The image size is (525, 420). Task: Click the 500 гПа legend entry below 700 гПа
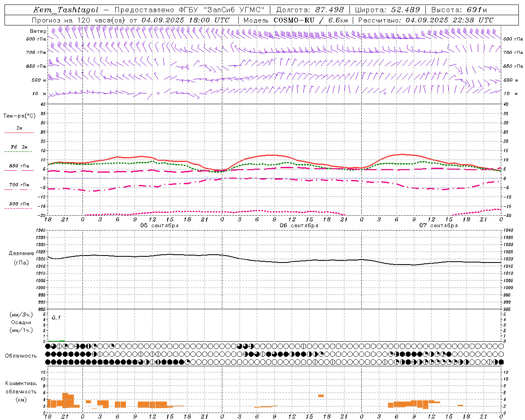(19, 204)
